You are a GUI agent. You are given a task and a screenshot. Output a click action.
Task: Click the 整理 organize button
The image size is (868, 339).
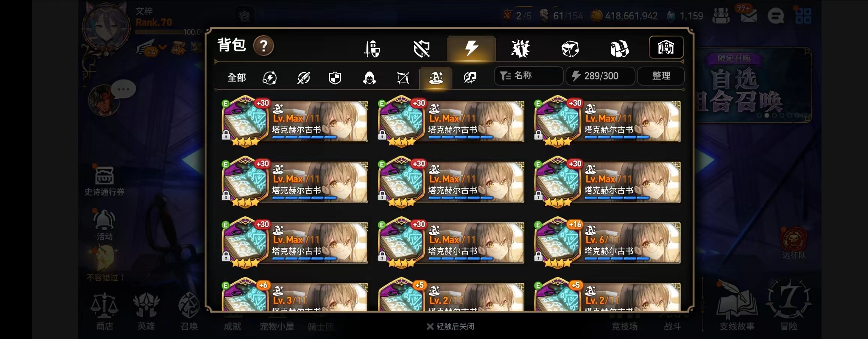pos(661,76)
